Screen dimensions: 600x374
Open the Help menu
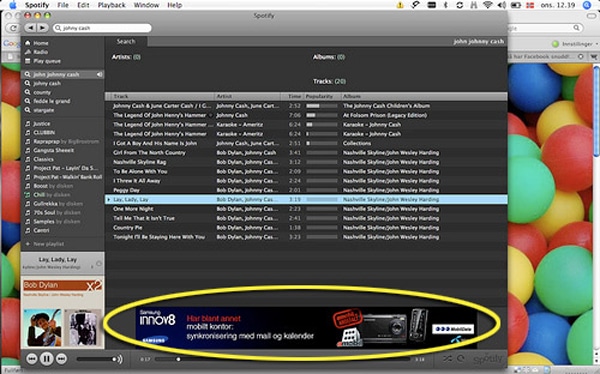pos(174,5)
